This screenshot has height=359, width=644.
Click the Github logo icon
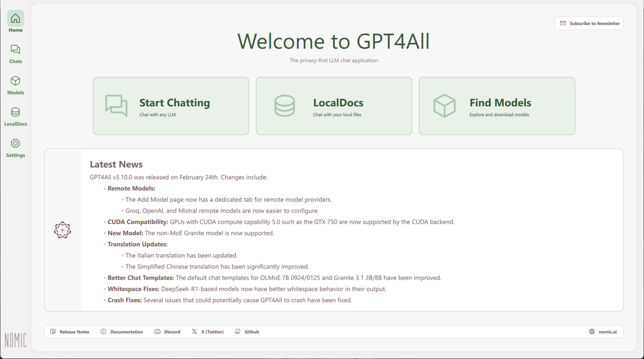(x=238, y=332)
